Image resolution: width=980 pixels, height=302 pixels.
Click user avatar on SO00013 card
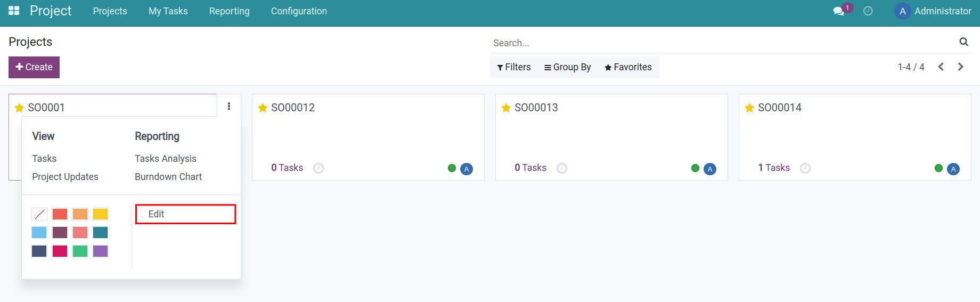(710, 169)
